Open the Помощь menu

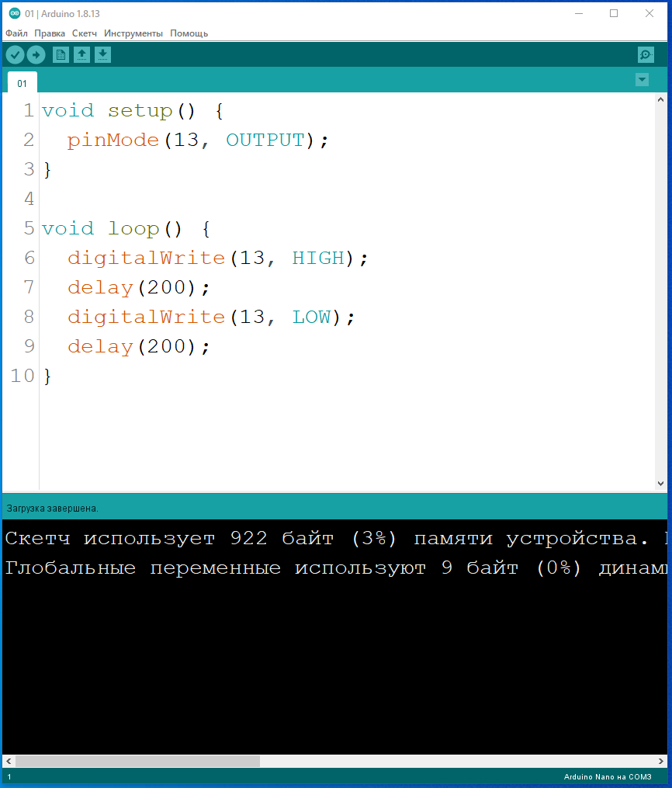click(x=189, y=33)
